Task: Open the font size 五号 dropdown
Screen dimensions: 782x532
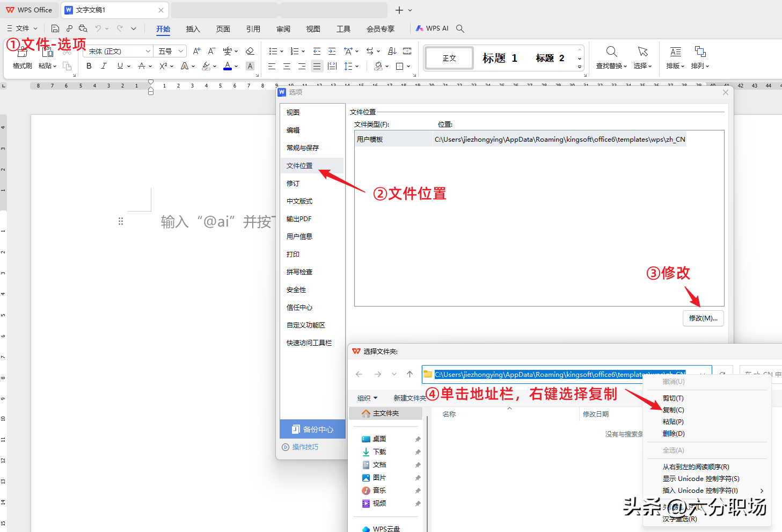Action: click(181, 51)
